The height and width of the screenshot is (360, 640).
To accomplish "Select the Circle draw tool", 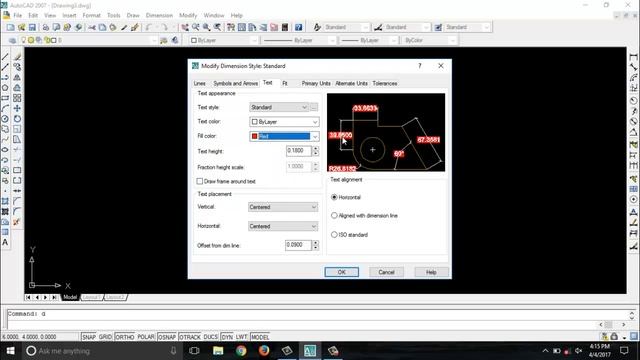I will pos(5,119).
